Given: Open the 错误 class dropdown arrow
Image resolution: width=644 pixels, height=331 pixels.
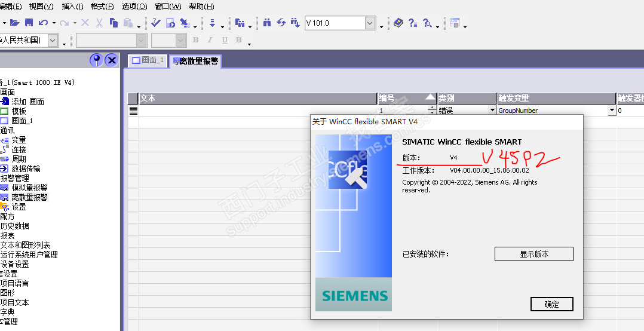Looking at the screenshot, I should (x=492, y=110).
